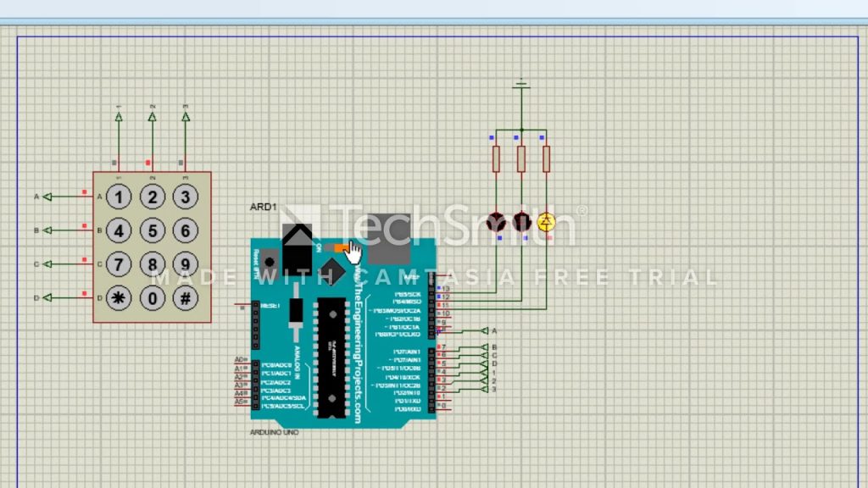The image size is (868, 488).
Task: Click the ARD1 component label
Action: 264,207
